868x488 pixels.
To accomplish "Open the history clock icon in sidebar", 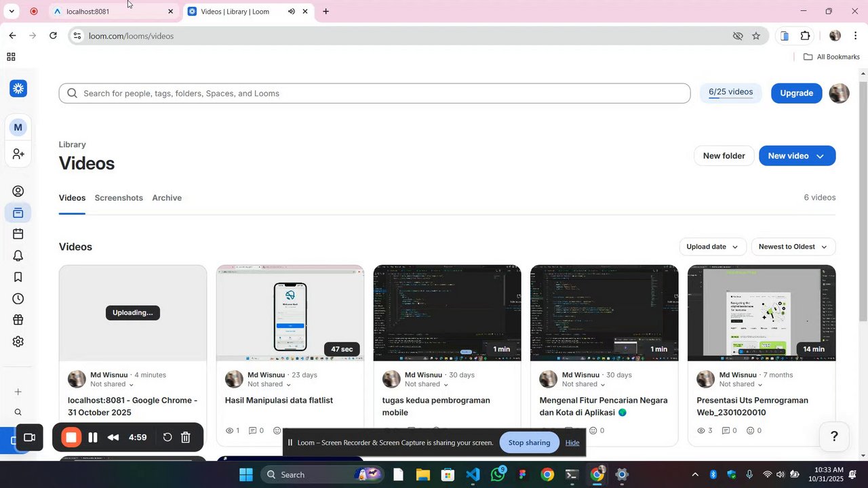I will [18, 299].
